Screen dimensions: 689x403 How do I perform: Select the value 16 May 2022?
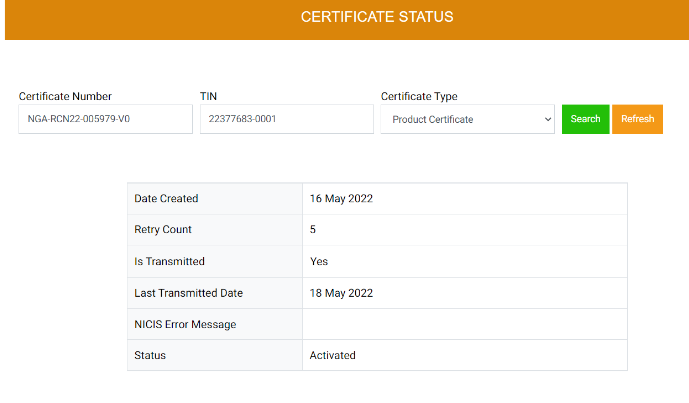click(341, 199)
